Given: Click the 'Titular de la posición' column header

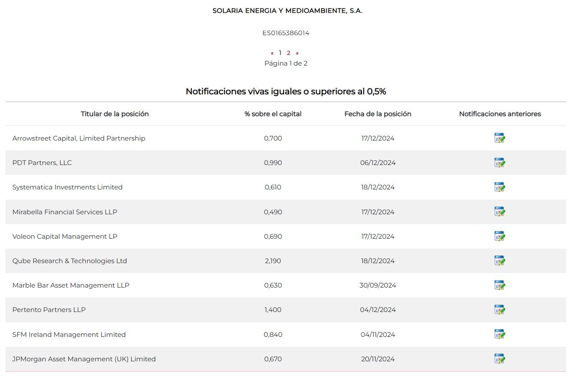Looking at the screenshot, I should (115, 114).
